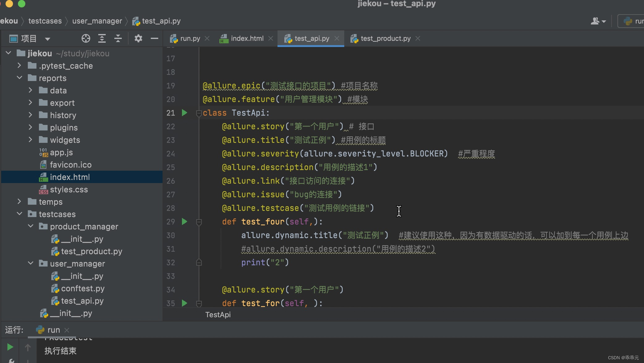This screenshot has height=363, width=644.
Task: Click the collapse all icon in project panel
Action: (118, 39)
